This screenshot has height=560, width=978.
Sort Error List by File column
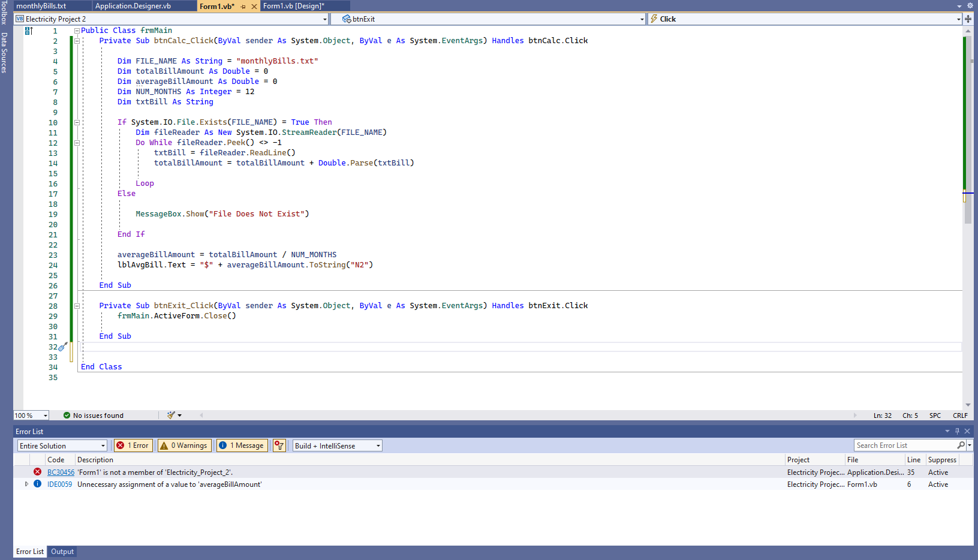click(875, 460)
